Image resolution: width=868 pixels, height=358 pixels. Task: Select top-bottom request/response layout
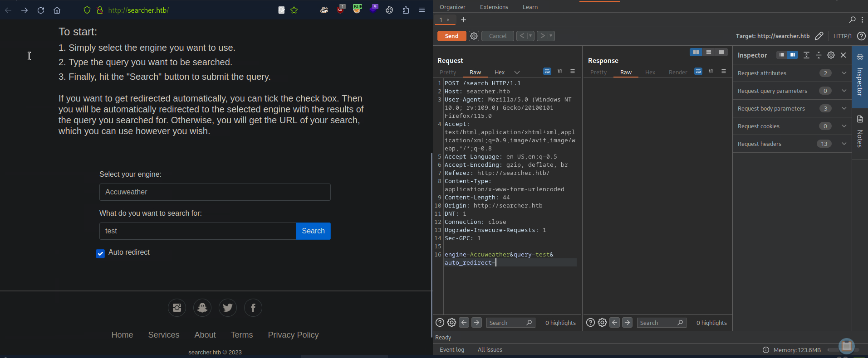pos(708,52)
